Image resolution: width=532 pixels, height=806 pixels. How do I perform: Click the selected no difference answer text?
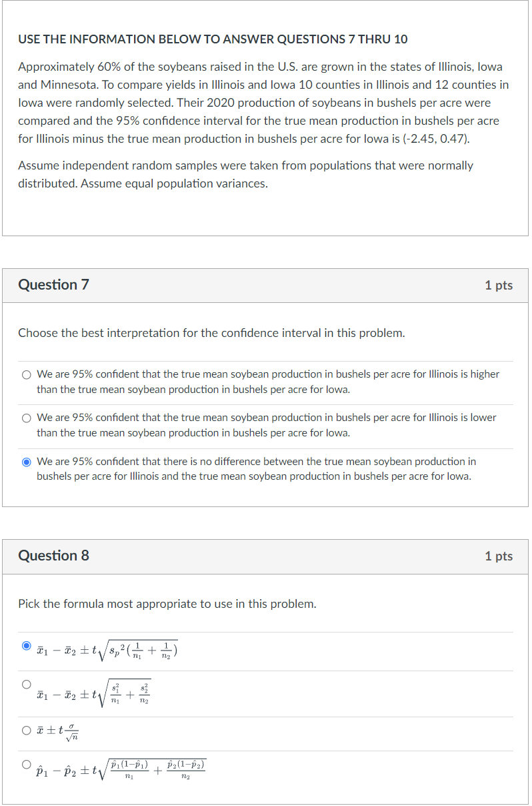click(x=260, y=468)
